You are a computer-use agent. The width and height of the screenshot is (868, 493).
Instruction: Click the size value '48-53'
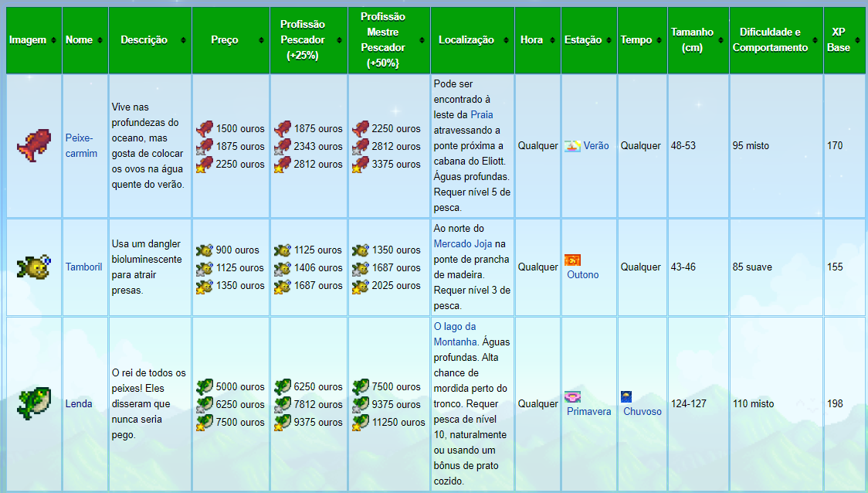pos(683,146)
